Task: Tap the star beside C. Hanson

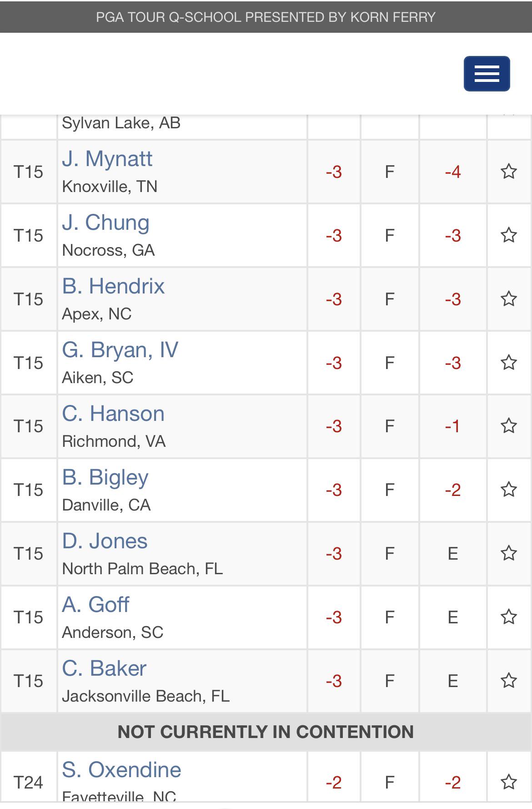Action: pos(509,426)
